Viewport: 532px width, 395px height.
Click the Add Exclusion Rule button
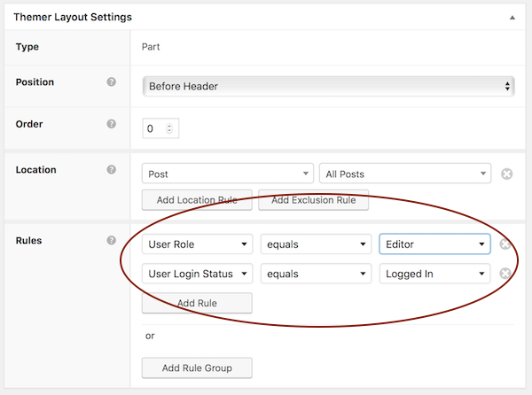pyautogui.click(x=313, y=200)
